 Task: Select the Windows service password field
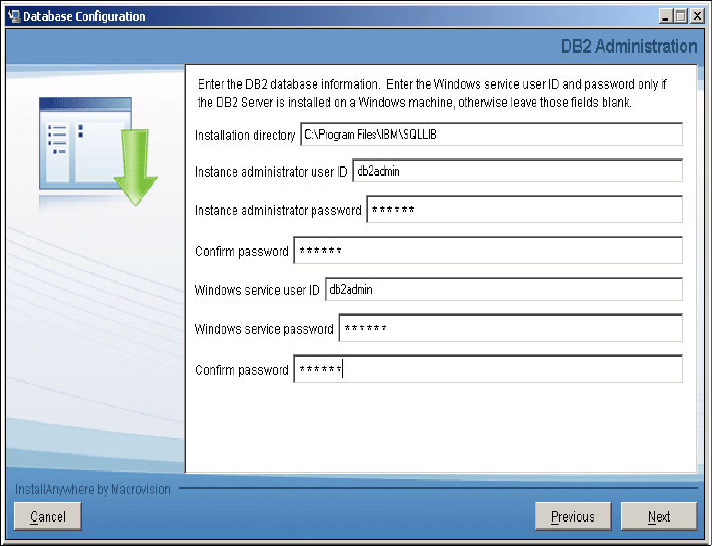(511, 328)
